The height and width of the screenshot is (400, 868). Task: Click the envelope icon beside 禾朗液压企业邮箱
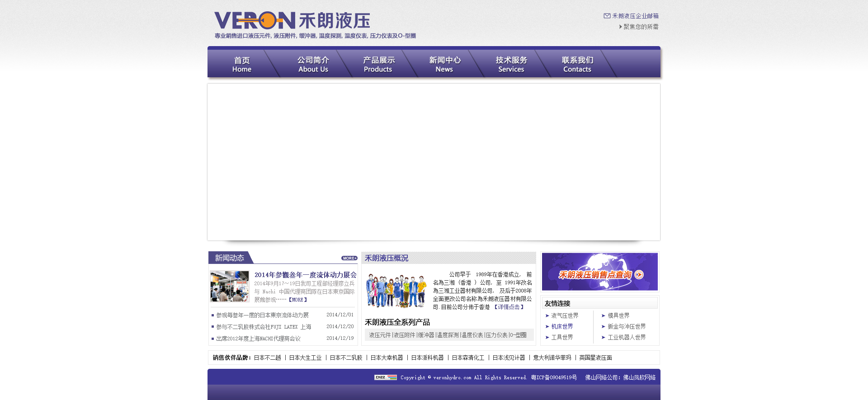click(607, 16)
